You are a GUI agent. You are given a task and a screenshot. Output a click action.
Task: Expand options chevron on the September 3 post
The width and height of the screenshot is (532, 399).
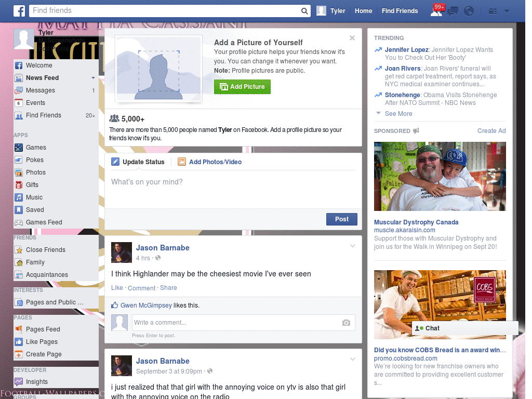(353, 359)
